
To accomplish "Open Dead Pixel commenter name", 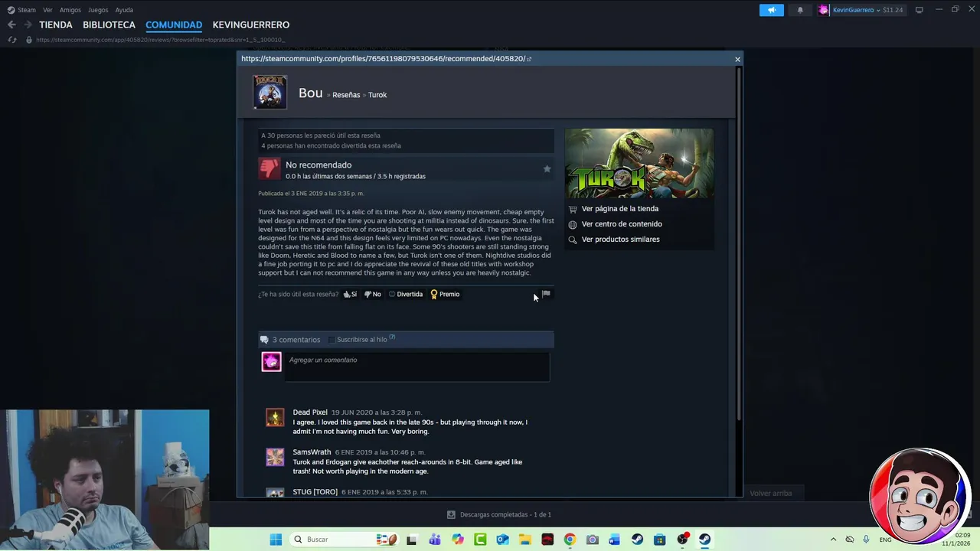I will [x=310, y=412].
